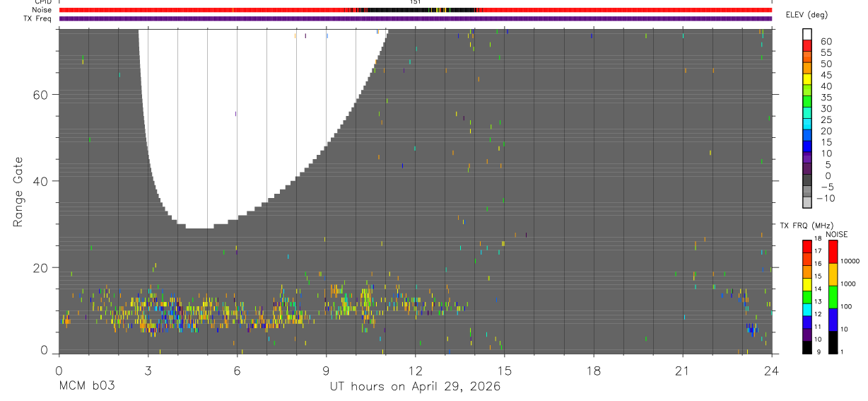Select the black bottom swatch of the TX FRQ legend
The image size is (868, 401).
tap(807, 347)
